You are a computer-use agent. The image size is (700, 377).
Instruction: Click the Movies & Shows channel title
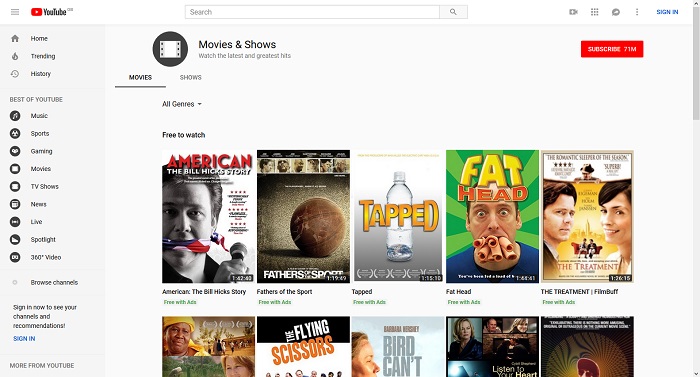[237, 45]
